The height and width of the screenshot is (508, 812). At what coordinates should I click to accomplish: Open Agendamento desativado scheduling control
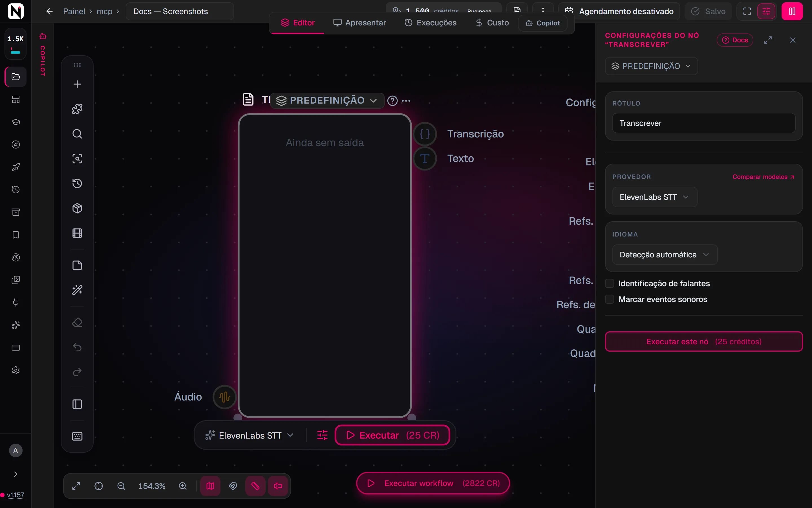pos(619,11)
